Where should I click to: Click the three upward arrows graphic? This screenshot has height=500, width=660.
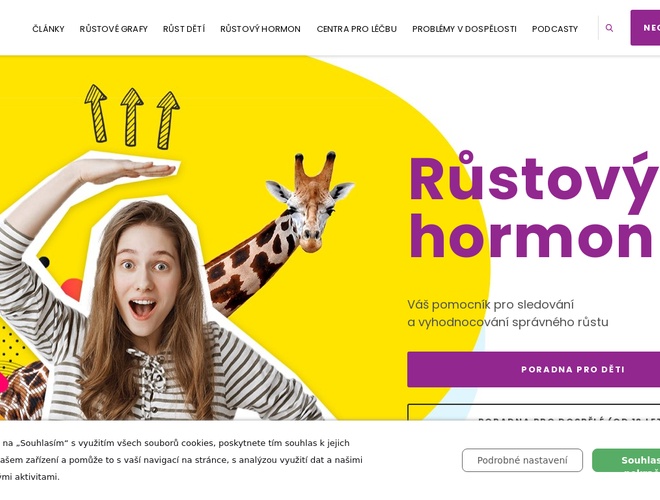click(132, 117)
